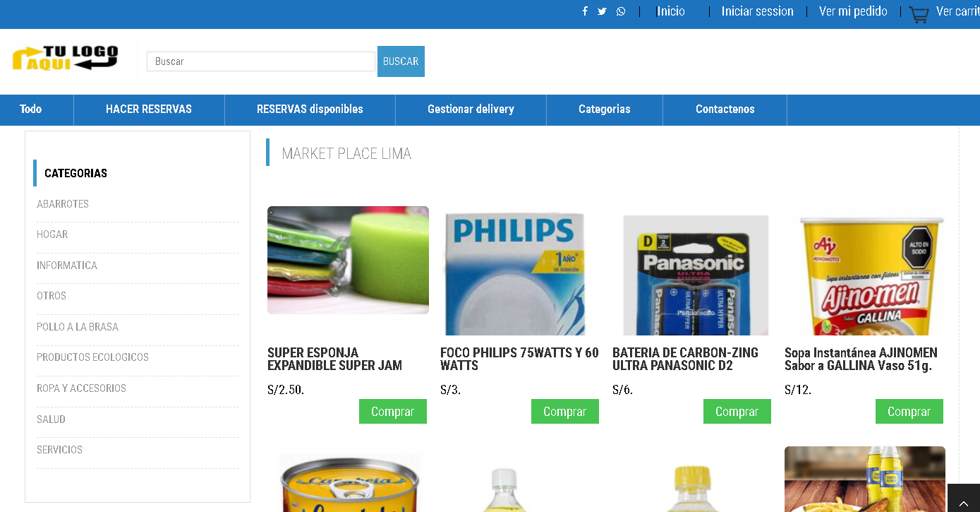Viewport: 980px width, 512px height.
Task: Open the Panasonic battery product thumbnail
Action: [x=696, y=275]
